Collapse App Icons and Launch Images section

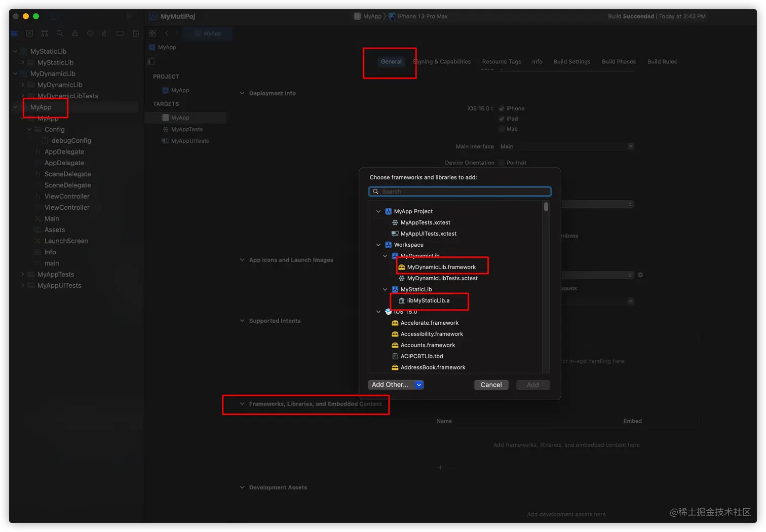pos(242,260)
